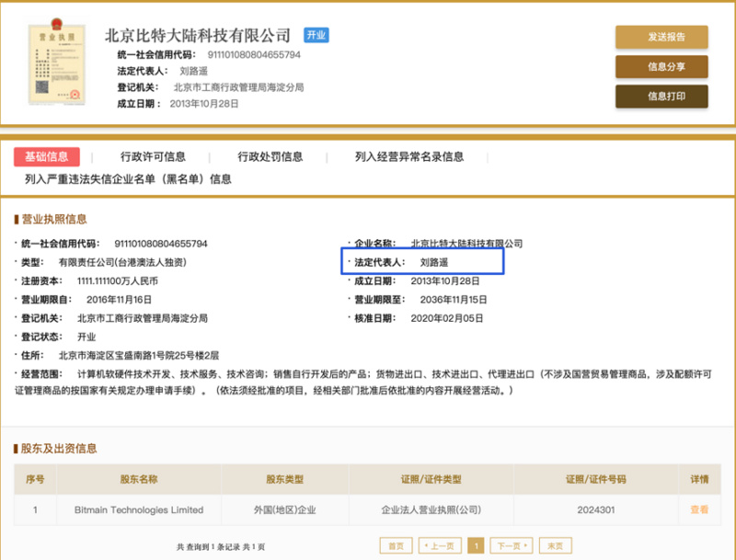Open the 列入经营异常名录信息 tab
The width and height of the screenshot is (736, 560).
(x=403, y=156)
